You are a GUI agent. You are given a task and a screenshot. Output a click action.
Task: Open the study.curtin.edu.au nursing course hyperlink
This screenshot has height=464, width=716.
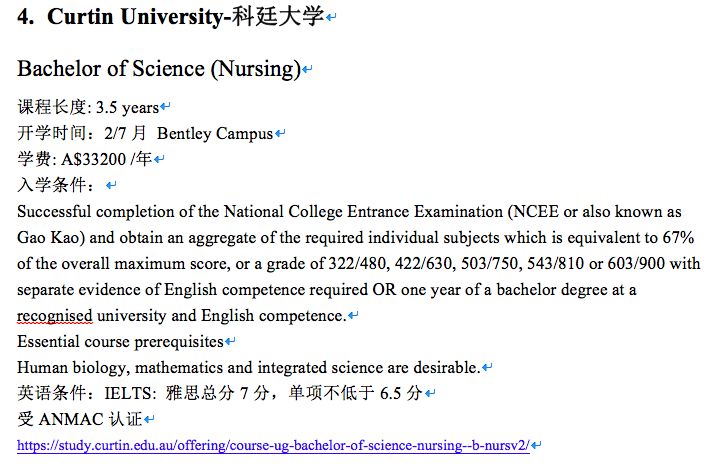pyautogui.click(x=274, y=445)
